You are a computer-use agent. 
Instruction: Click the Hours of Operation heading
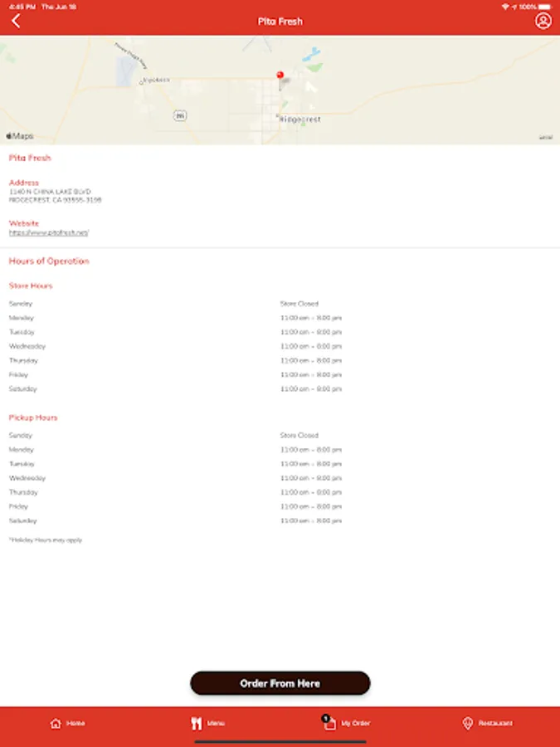tap(49, 261)
